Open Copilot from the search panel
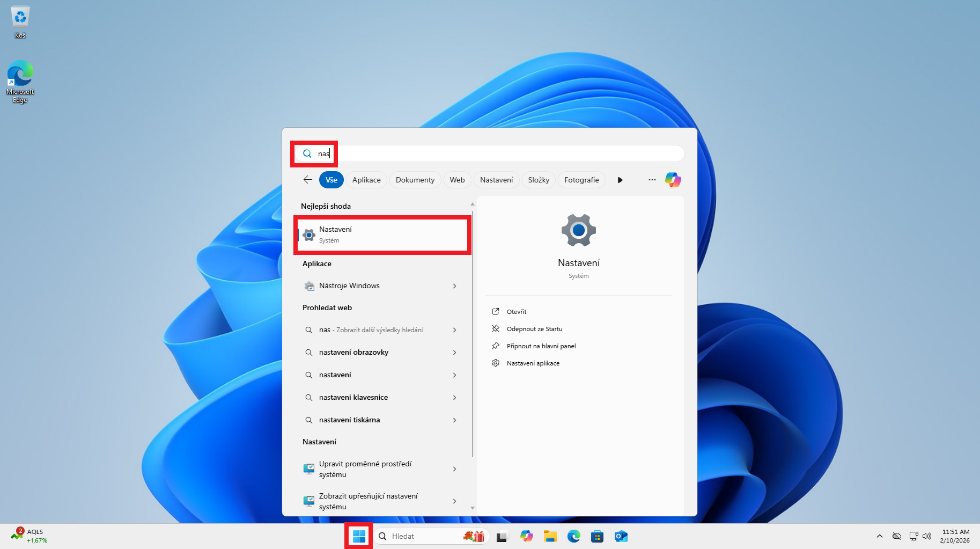980x549 pixels. 673,180
